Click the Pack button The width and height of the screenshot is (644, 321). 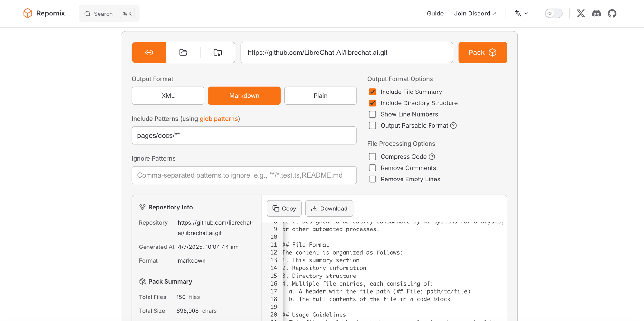(482, 53)
